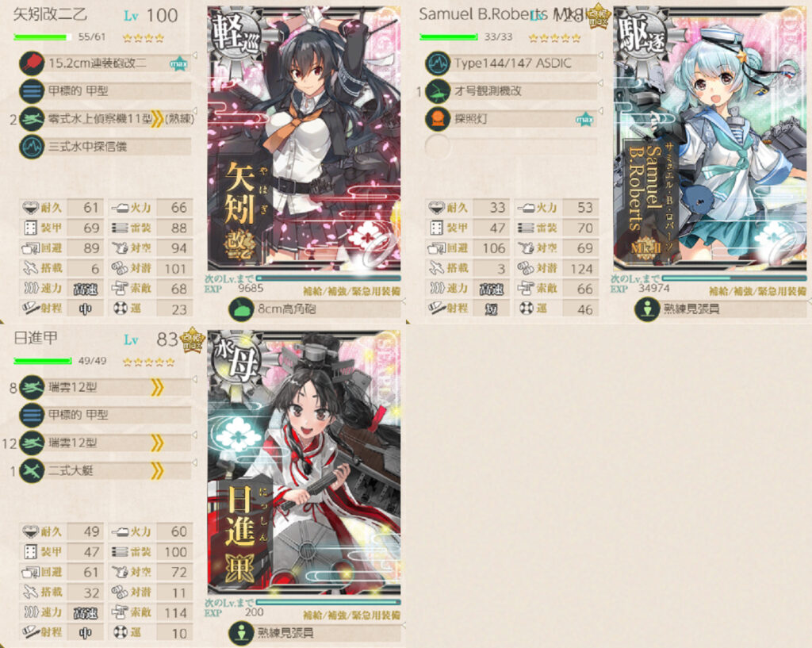Select 日進甲's first 瑞雲12型 slot showing 8 planes
Screen dimensions: 812x648
pos(105,387)
